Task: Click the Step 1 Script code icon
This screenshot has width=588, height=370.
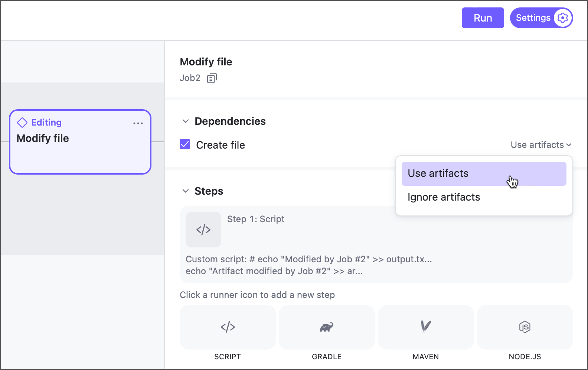Action: [x=203, y=230]
